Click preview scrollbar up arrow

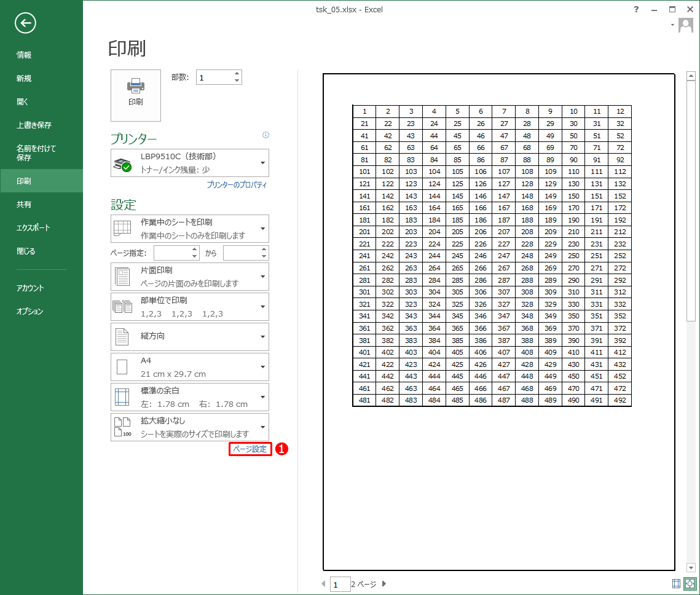691,76
